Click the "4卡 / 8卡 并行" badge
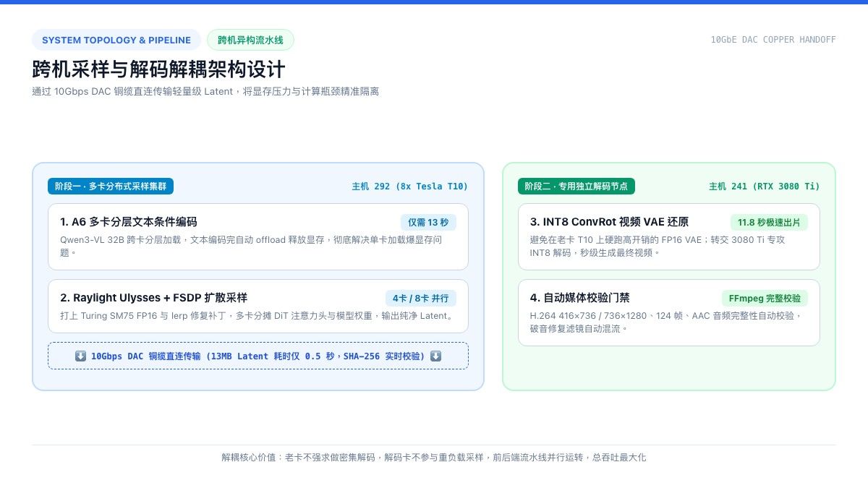Image resolution: width=868 pixels, height=488 pixels. tap(421, 298)
